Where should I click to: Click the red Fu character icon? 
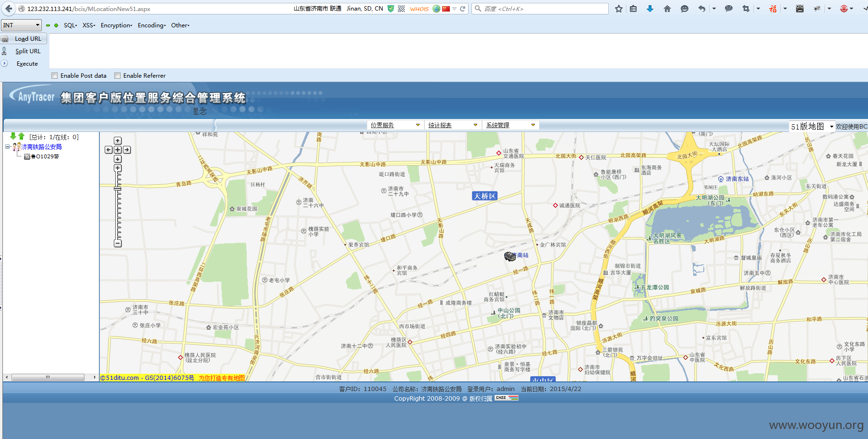[773, 9]
